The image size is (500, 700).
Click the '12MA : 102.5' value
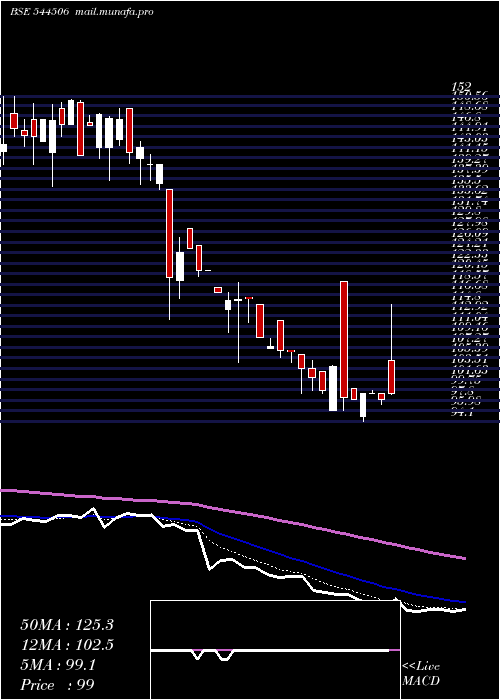coord(67,645)
